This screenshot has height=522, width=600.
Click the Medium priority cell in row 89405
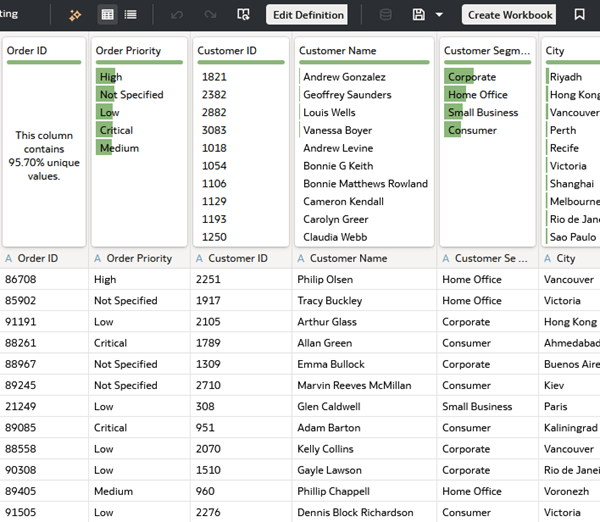point(113,491)
